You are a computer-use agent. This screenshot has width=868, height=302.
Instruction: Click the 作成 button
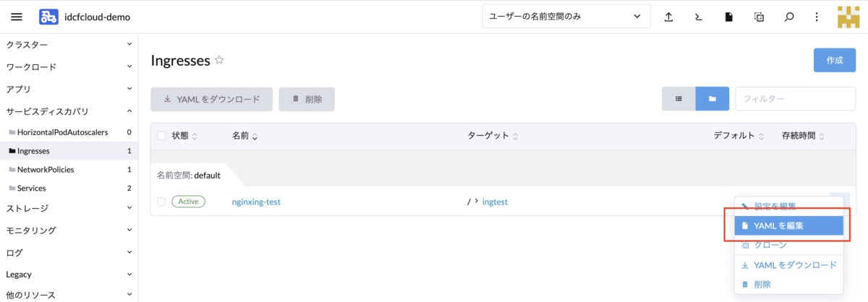[x=835, y=60]
